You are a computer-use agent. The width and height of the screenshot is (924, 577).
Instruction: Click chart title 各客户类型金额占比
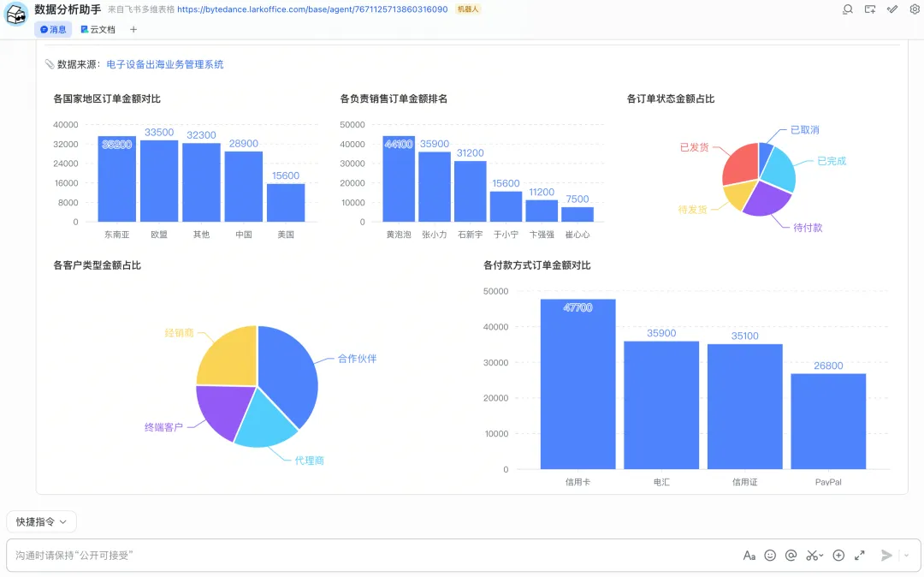pyautogui.click(x=98, y=265)
